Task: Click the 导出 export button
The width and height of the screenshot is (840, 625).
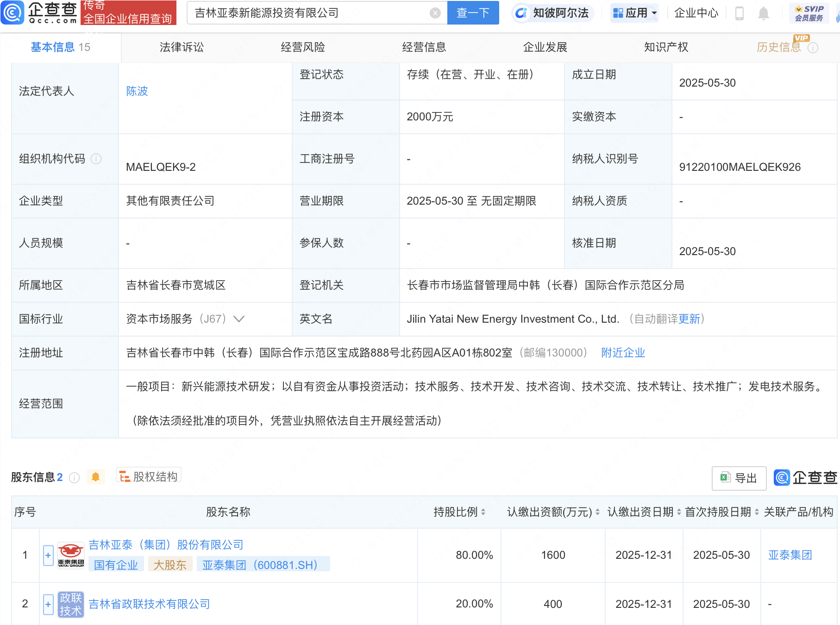Action: coord(739,478)
